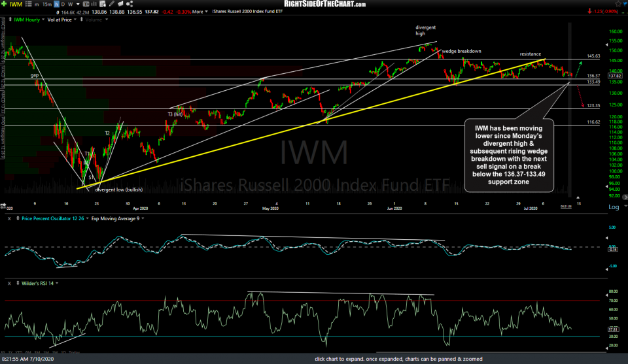The height and width of the screenshot is (364, 628).
Task: Select the hourly (h) timeframe button
Action: (x=56, y=5)
